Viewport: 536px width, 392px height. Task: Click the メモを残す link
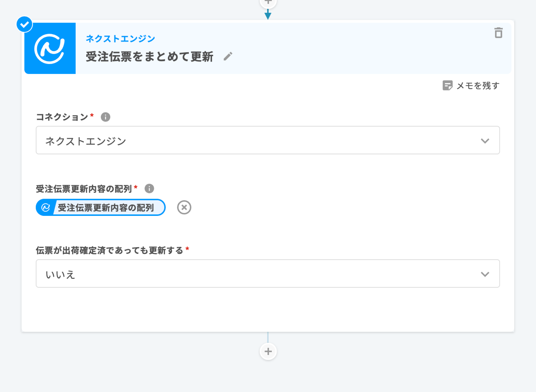coord(478,86)
